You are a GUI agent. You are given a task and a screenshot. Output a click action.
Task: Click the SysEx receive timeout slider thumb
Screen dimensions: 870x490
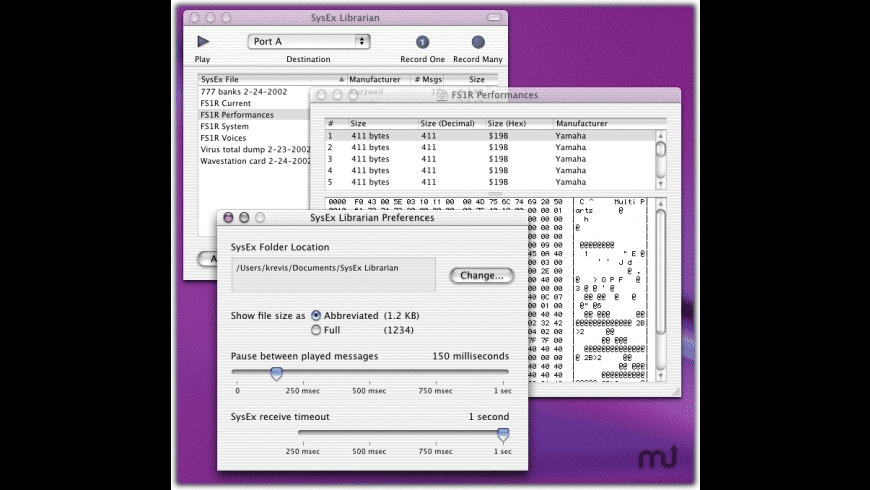503,435
